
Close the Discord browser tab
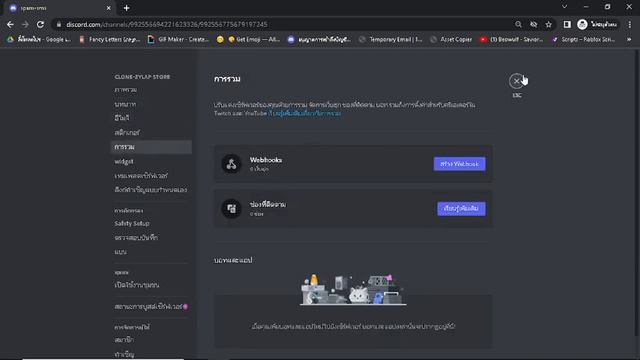[109, 8]
